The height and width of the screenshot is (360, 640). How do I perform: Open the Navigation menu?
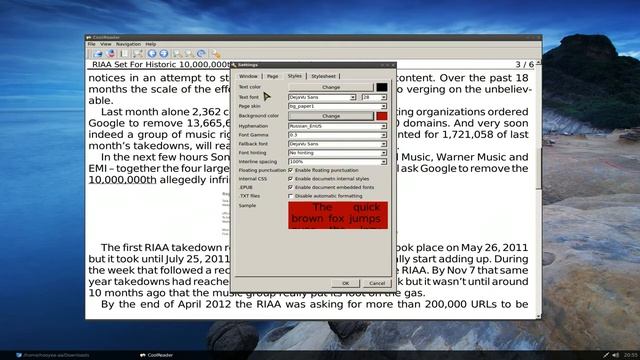click(x=128, y=44)
